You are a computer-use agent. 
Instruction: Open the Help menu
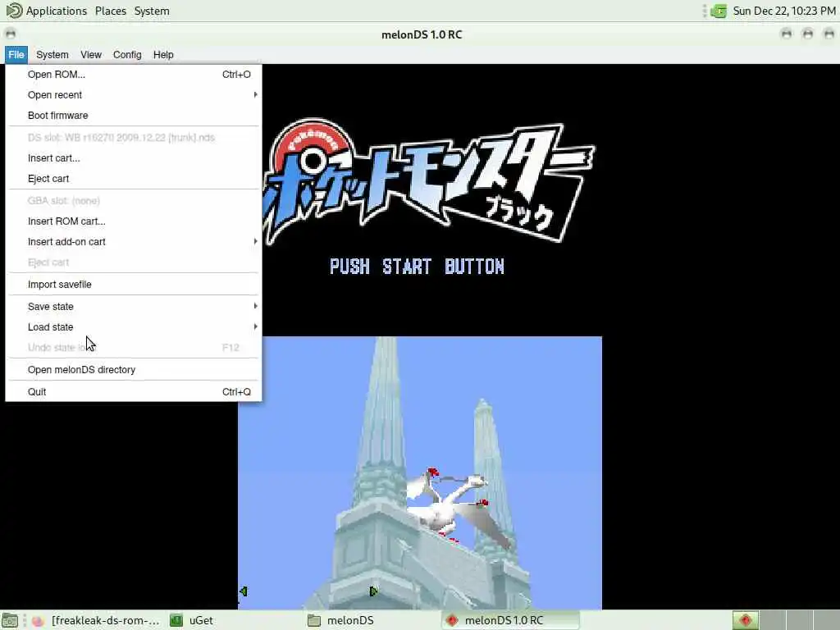pos(163,55)
